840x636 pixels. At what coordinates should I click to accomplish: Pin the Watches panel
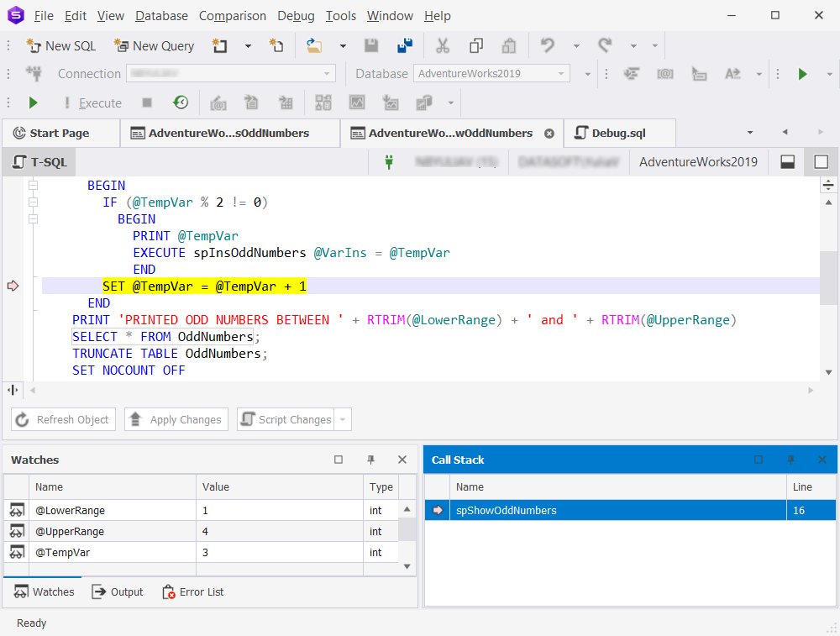[x=370, y=460]
